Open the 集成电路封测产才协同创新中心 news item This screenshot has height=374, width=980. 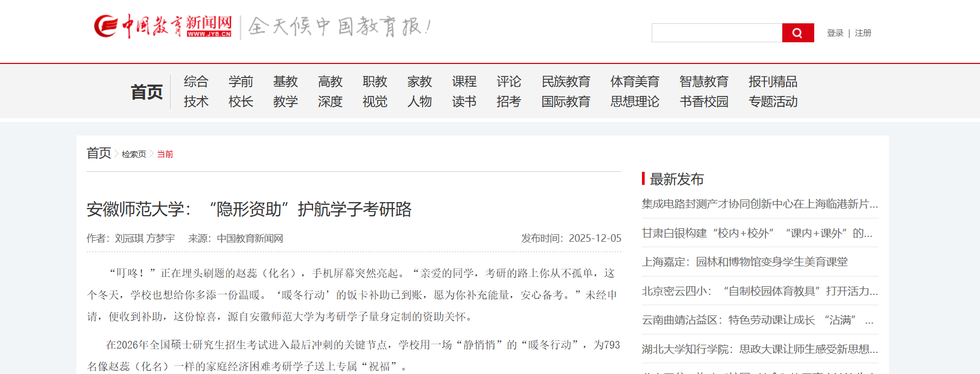point(760,204)
